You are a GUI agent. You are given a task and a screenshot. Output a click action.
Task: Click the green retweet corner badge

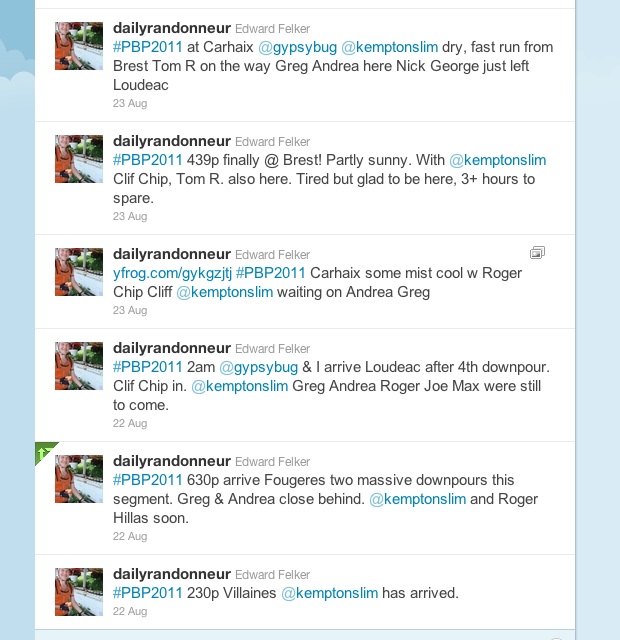(44, 451)
